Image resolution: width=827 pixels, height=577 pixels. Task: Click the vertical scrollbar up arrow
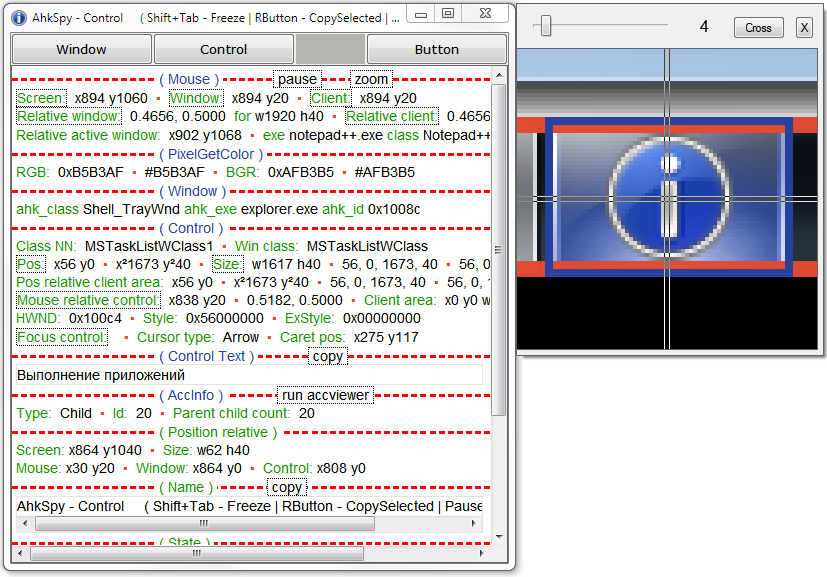pyautogui.click(x=499, y=75)
